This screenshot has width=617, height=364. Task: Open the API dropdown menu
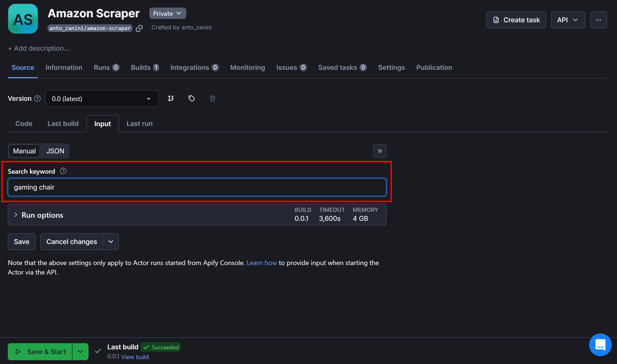[x=568, y=20]
